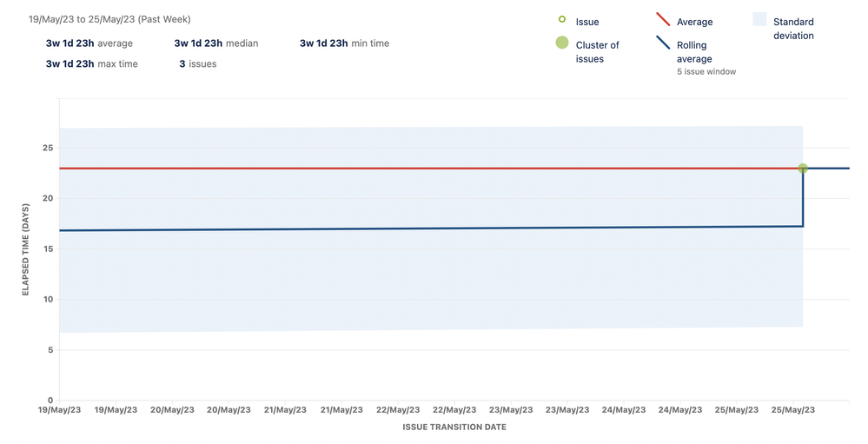Click the y-axis label '25'
868x444 pixels.
click(48, 148)
